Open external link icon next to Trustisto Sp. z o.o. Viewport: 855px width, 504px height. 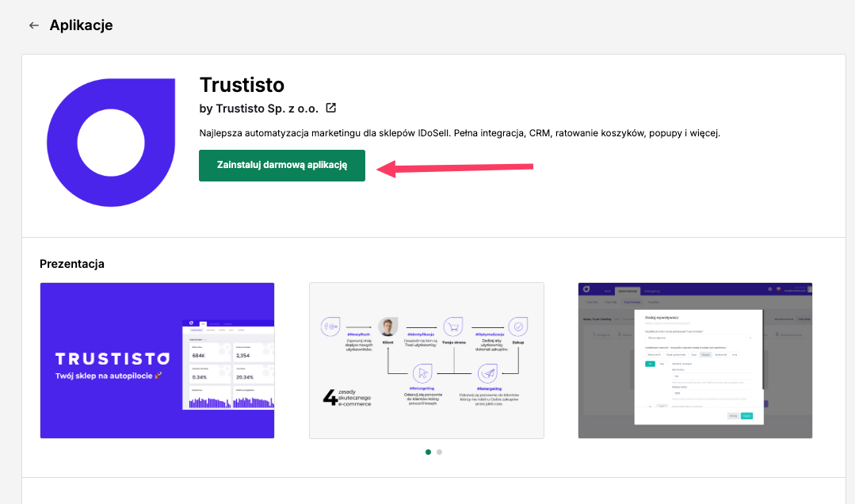click(x=331, y=108)
